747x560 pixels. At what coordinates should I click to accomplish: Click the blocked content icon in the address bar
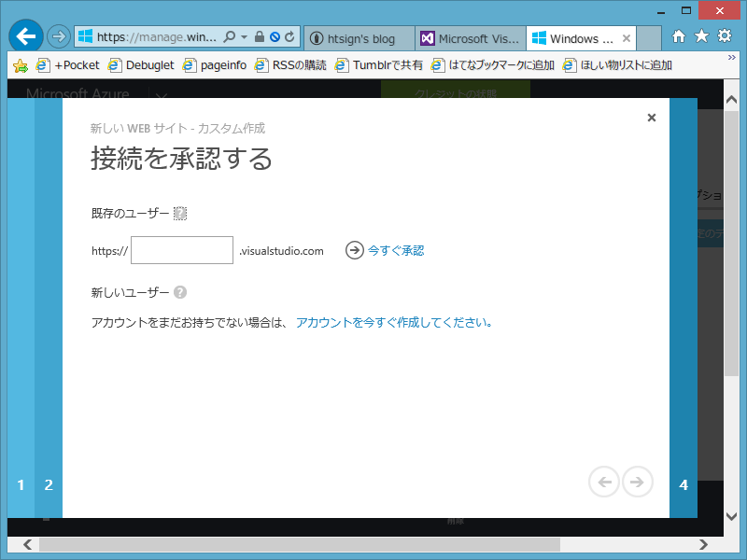point(275,36)
